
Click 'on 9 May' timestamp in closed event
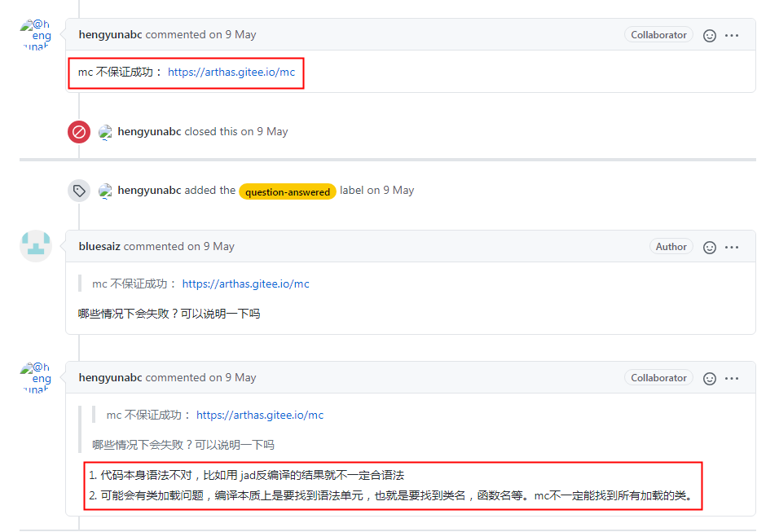pos(264,132)
